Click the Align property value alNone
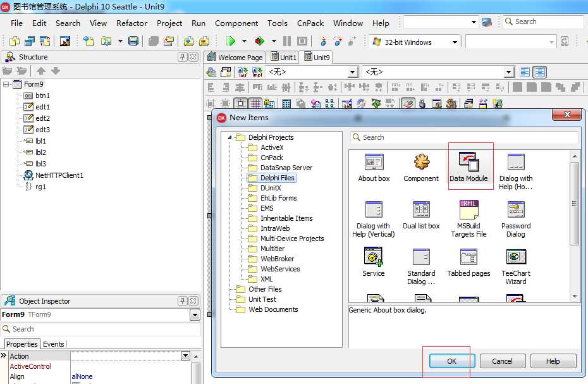The image size is (588, 384). tap(82, 376)
